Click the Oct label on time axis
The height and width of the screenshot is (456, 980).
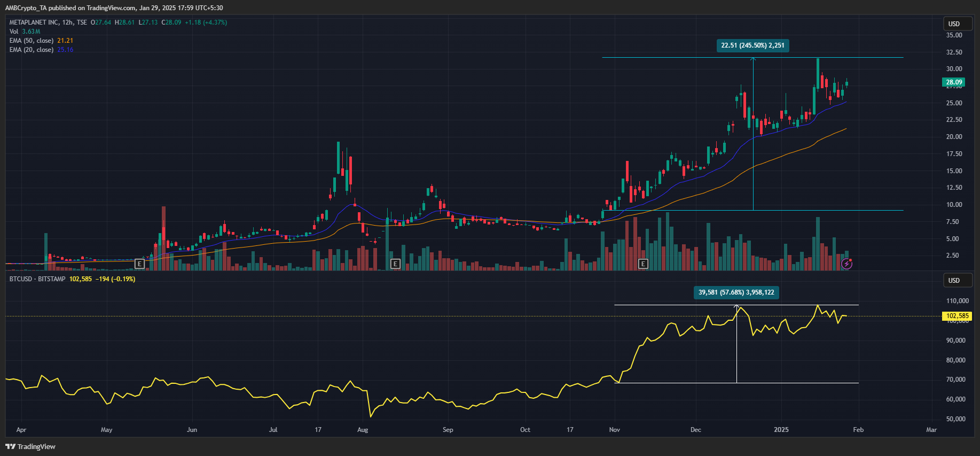pos(526,430)
